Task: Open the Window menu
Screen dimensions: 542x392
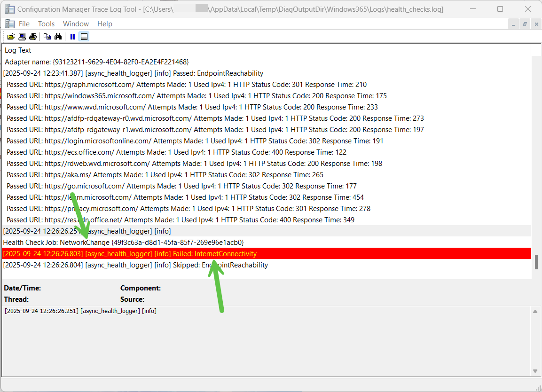Action: [x=76, y=24]
